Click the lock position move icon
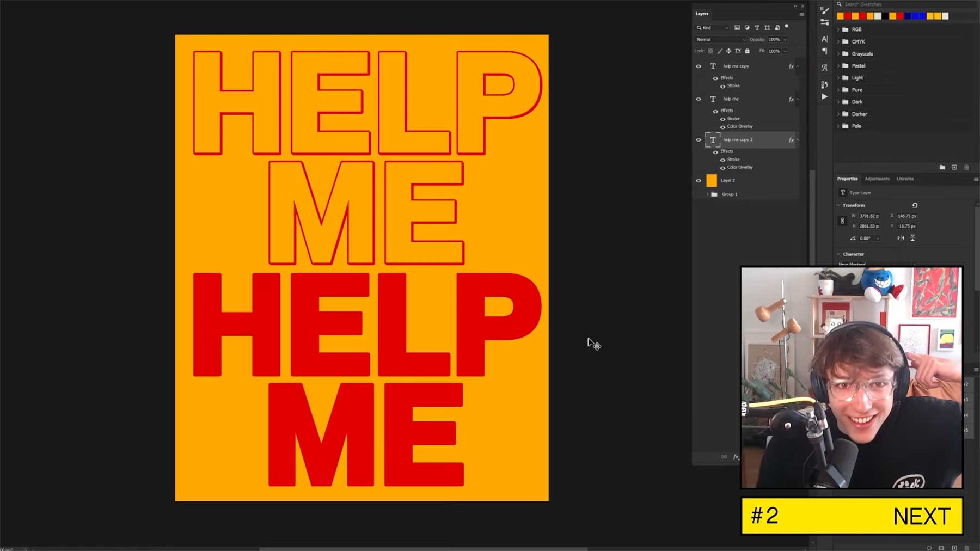Image resolution: width=980 pixels, height=551 pixels. [728, 51]
